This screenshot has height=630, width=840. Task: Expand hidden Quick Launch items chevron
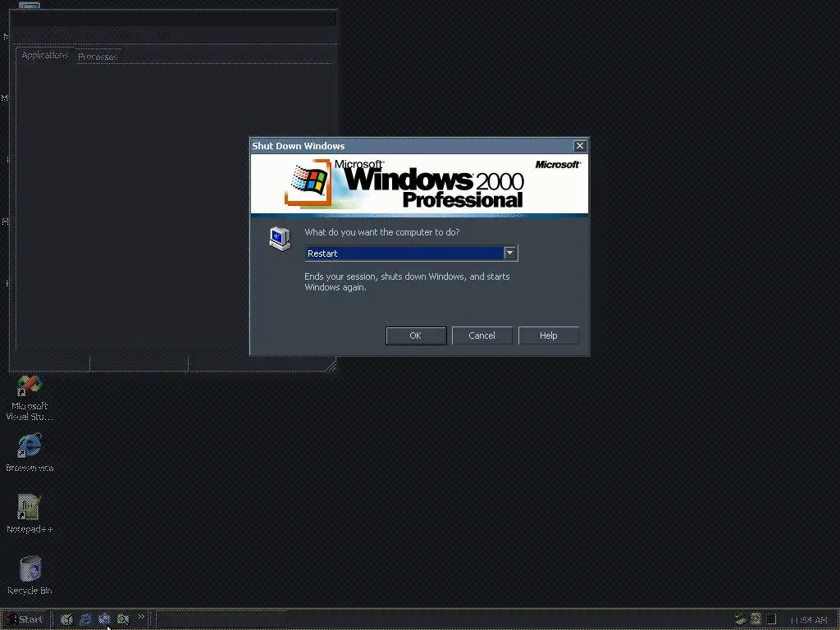(141, 617)
